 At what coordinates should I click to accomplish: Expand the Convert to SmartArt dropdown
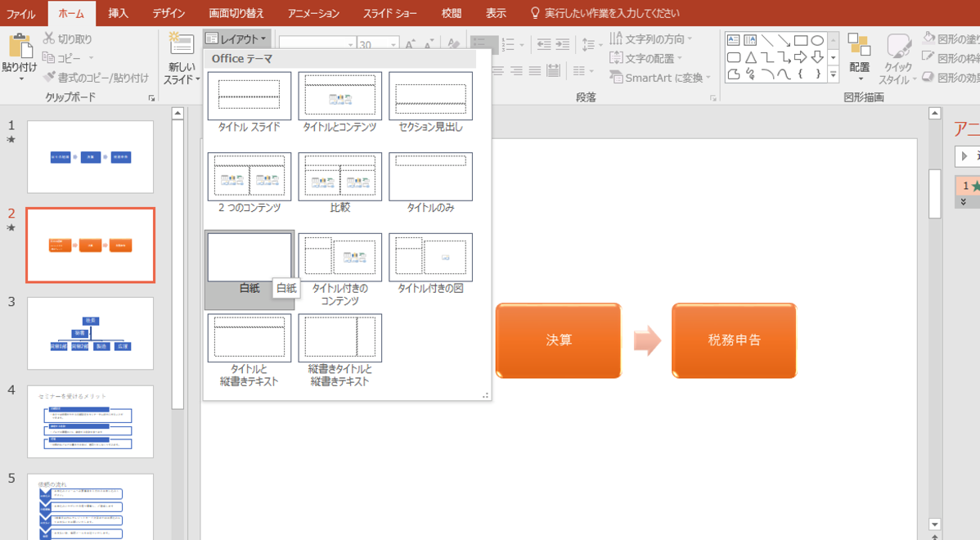(708, 78)
